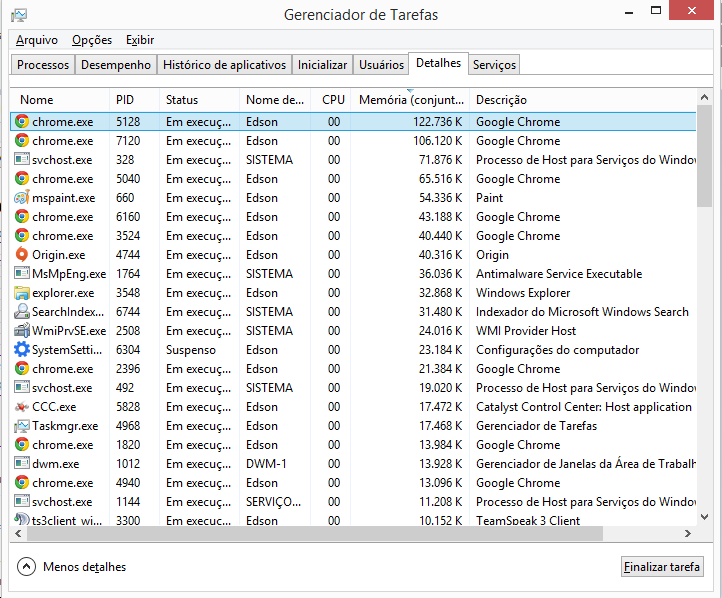Click the SERVIÇO... user name cell
722x598 pixels.
274,502
